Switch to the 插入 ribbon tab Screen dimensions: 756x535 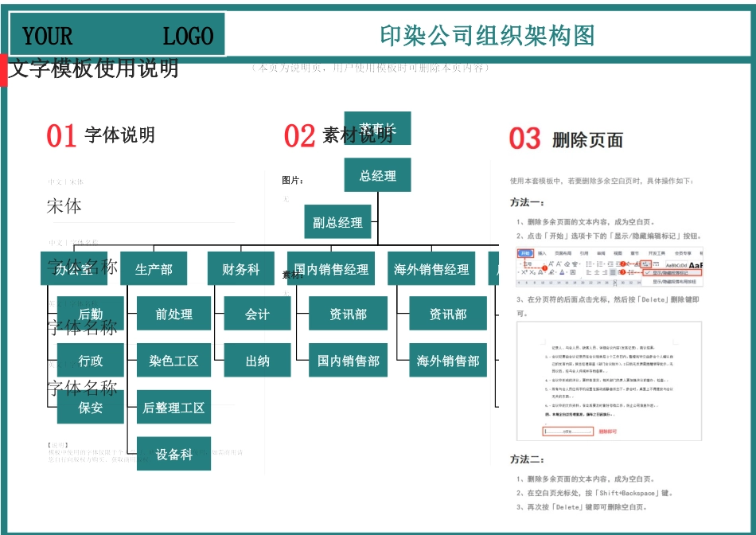tap(543, 252)
